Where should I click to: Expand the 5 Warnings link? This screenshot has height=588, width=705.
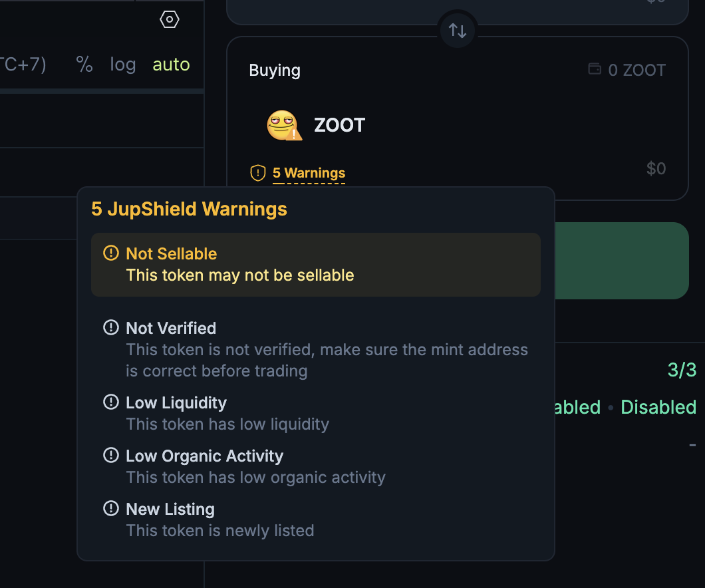click(309, 173)
